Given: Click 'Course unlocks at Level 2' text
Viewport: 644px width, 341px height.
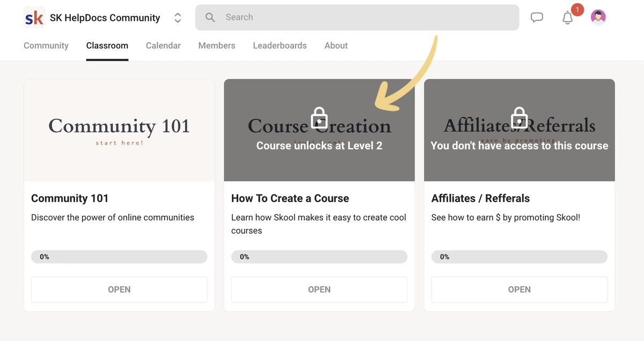Looking at the screenshot, I should click(319, 146).
